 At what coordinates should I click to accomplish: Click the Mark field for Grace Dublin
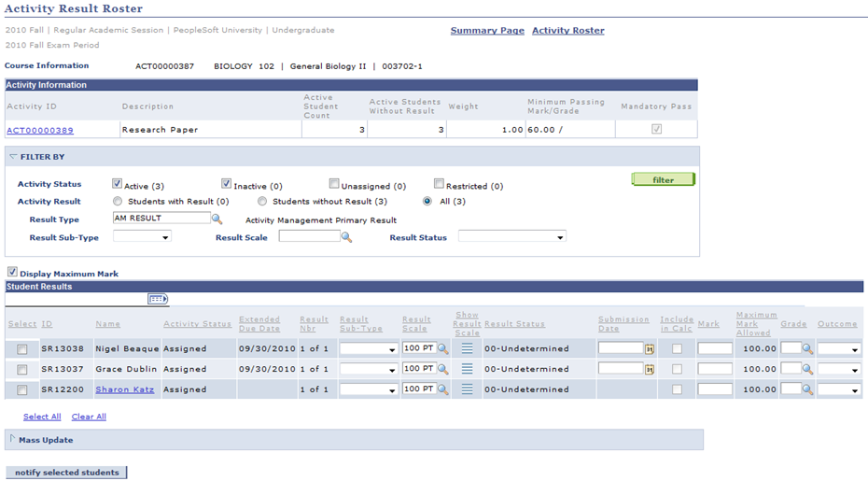pos(715,370)
